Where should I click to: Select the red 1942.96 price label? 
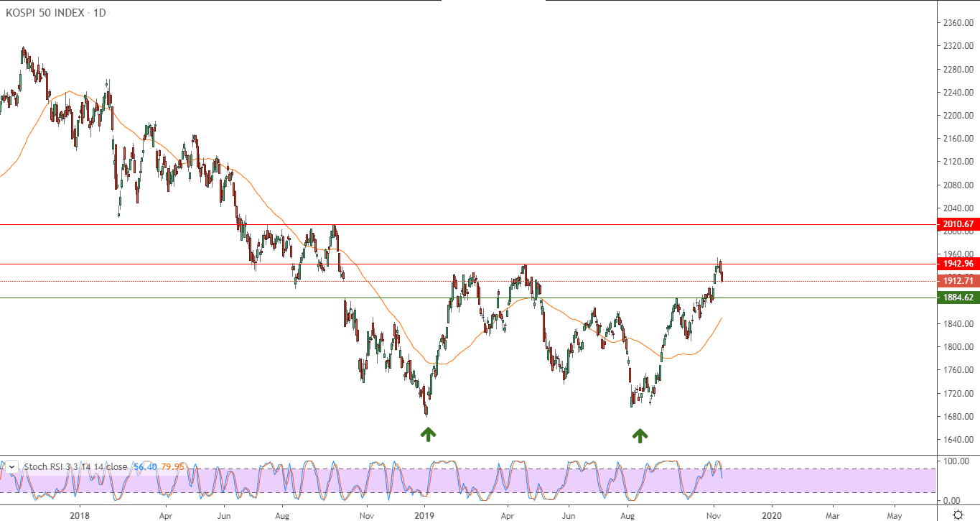(x=959, y=264)
